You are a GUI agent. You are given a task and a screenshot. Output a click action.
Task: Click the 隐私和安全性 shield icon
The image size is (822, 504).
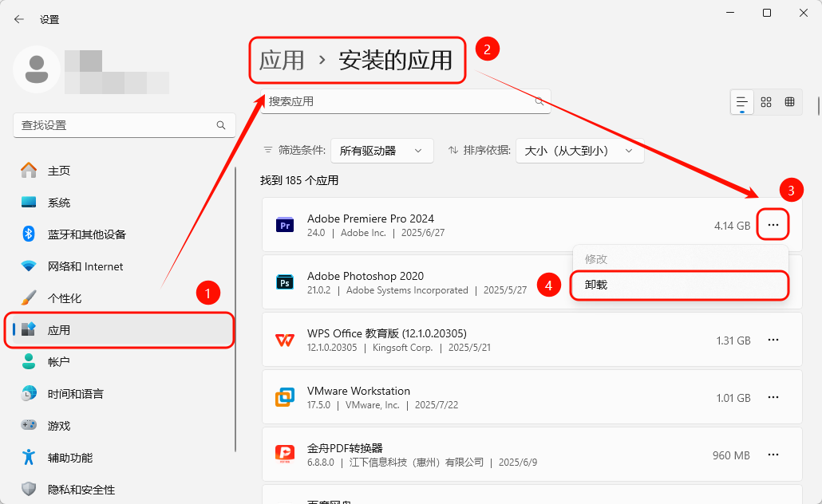pyautogui.click(x=29, y=490)
